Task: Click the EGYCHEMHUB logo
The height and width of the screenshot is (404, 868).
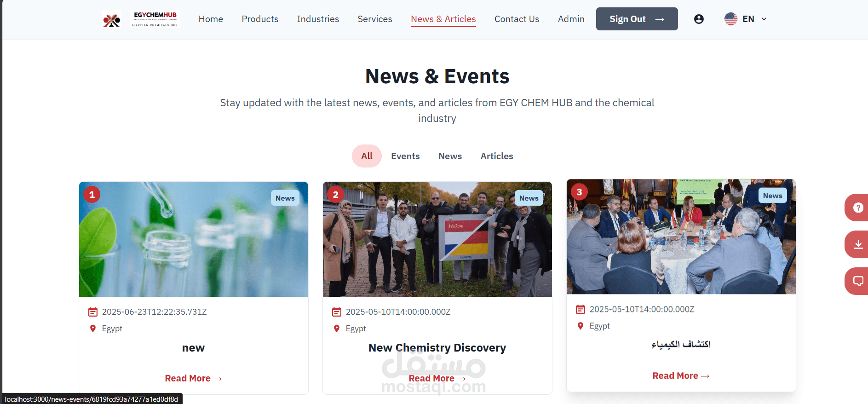Action: pos(140,19)
